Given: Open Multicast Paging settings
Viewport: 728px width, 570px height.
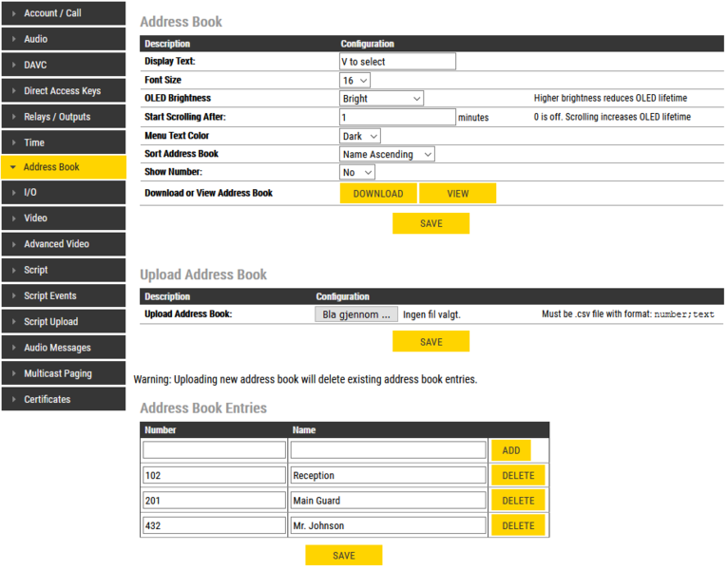Looking at the screenshot, I should 64,373.
